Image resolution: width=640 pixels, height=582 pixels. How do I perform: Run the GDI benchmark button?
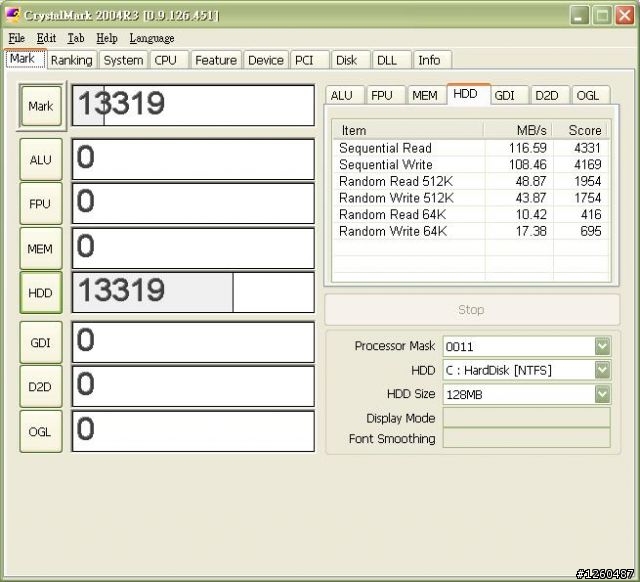click(41, 342)
